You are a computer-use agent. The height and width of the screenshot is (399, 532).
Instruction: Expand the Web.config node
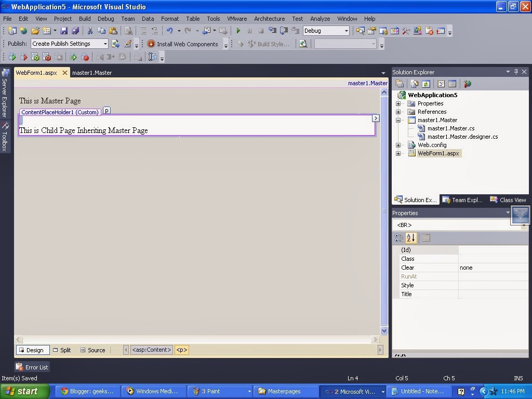click(x=398, y=145)
